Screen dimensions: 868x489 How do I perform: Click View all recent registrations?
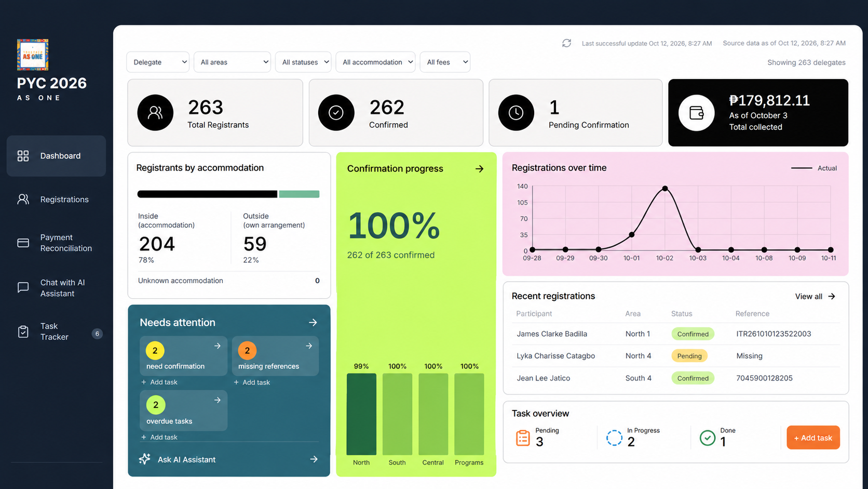pos(815,296)
